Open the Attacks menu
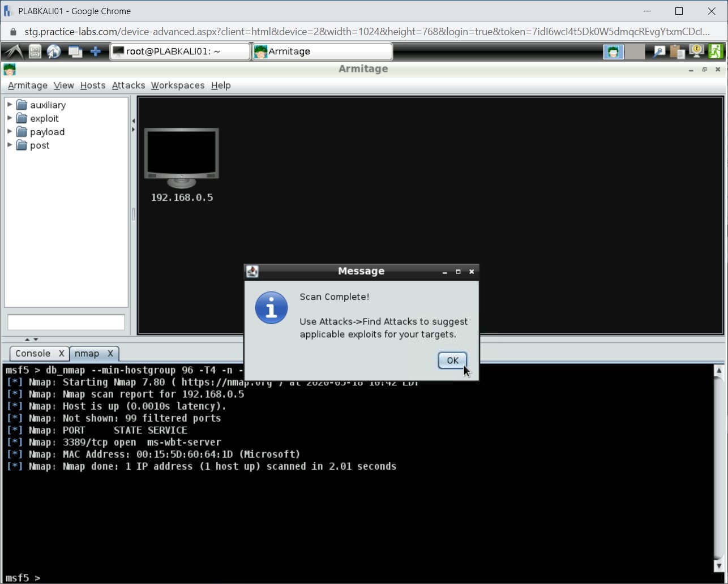The image size is (728, 584). coord(128,85)
